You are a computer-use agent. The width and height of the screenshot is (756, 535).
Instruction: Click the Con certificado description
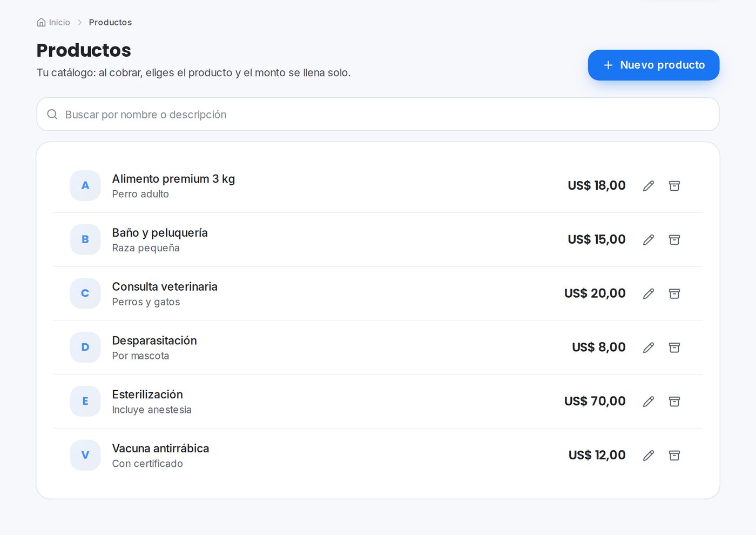147,464
